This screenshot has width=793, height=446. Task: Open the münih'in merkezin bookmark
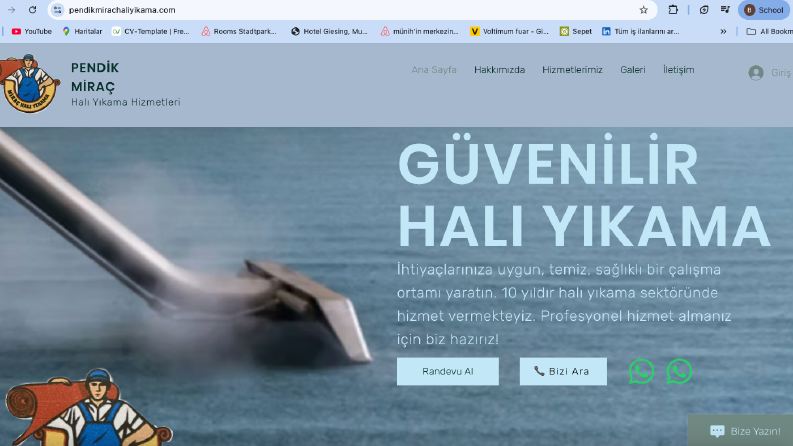point(420,31)
